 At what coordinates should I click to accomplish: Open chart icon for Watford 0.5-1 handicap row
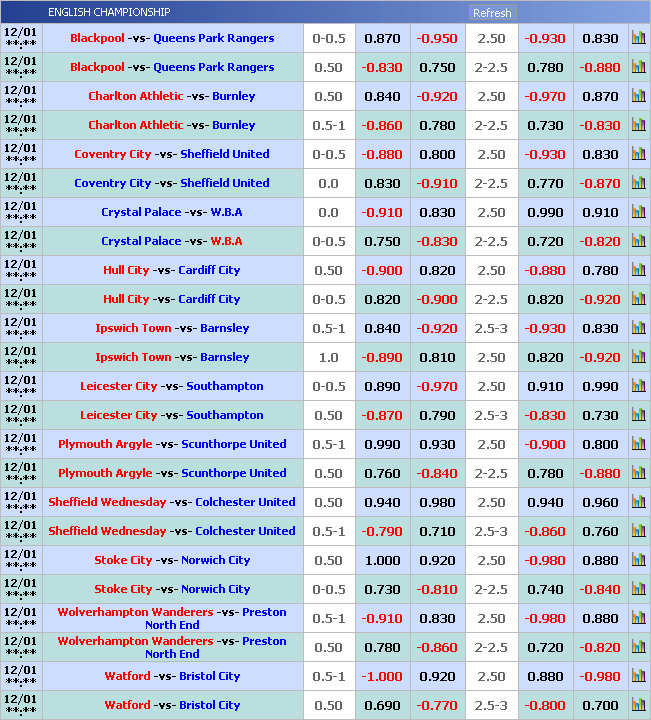click(638, 676)
